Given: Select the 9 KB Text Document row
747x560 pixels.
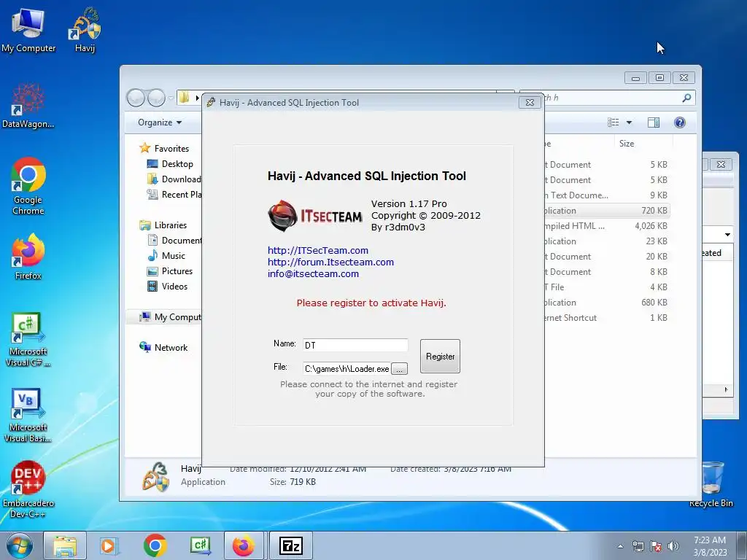Looking at the screenshot, I should point(607,195).
